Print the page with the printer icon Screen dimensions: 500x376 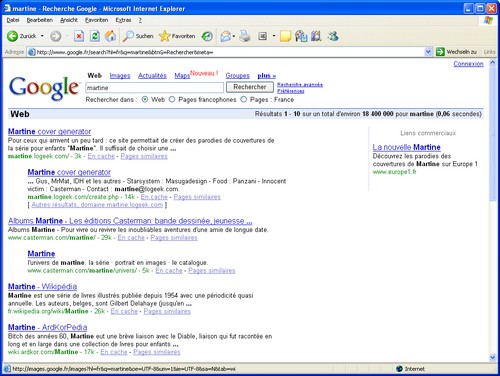pos(245,36)
